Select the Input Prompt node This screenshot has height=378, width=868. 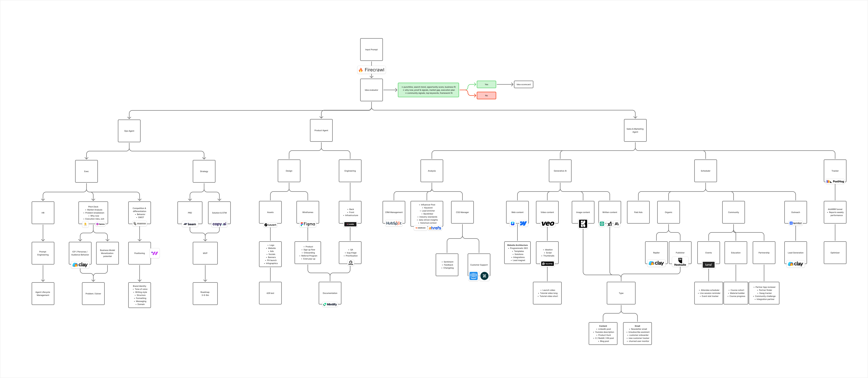371,50
